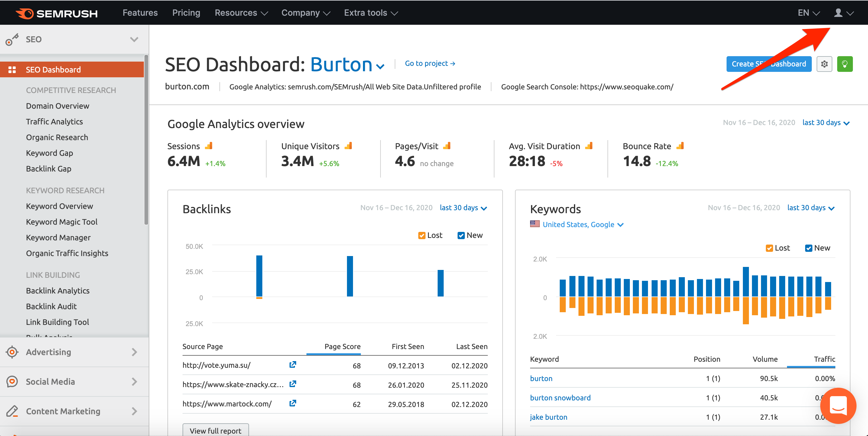
Task: Click SEO Dashboard grid icon
Action: point(12,70)
